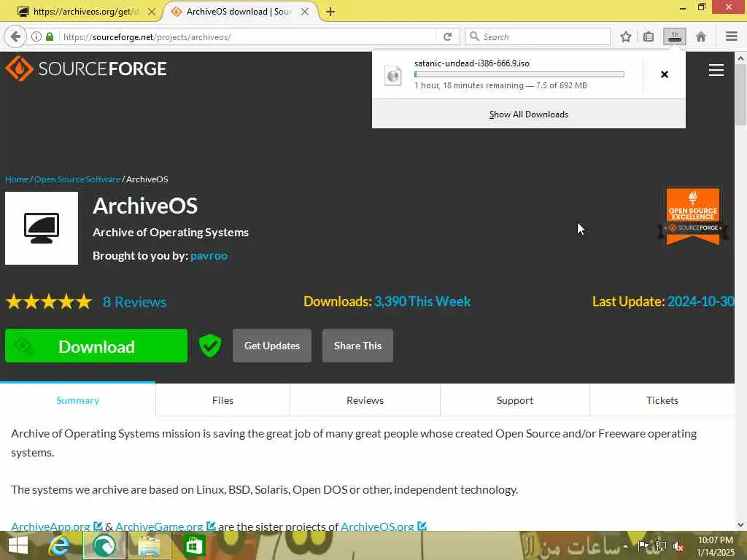Viewport: 747px width, 560px height.
Task: Switch to the Reviews tab
Action: pyautogui.click(x=365, y=400)
